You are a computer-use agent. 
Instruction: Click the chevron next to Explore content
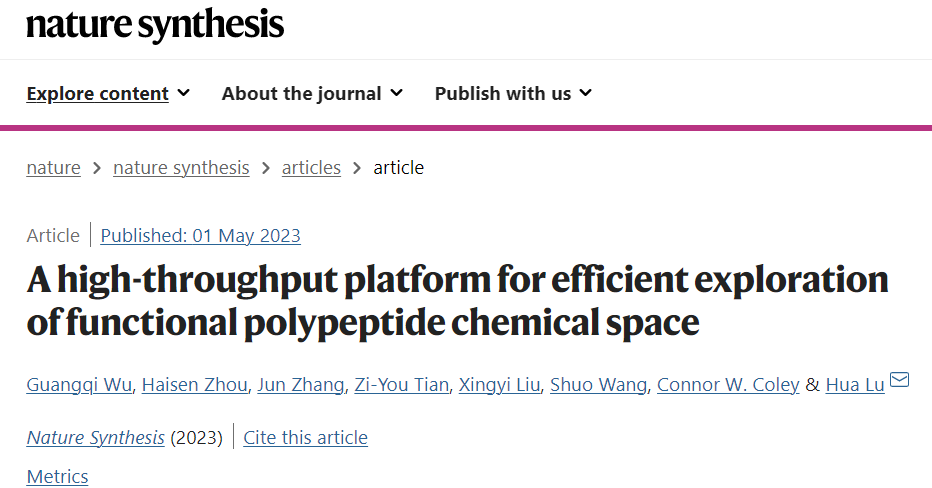click(184, 93)
